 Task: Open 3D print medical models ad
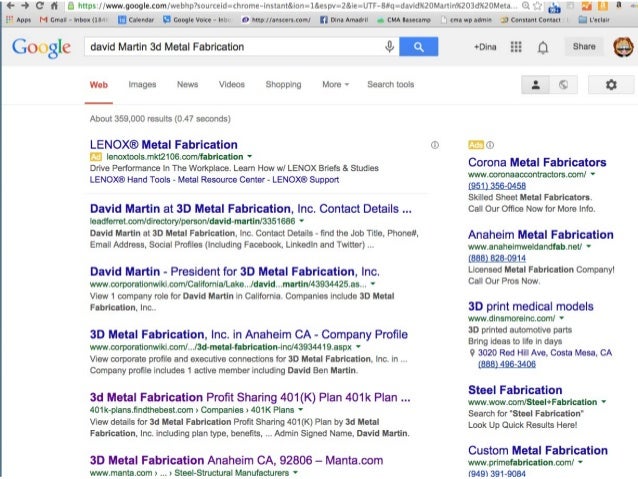pyautogui.click(x=531, y=306)
